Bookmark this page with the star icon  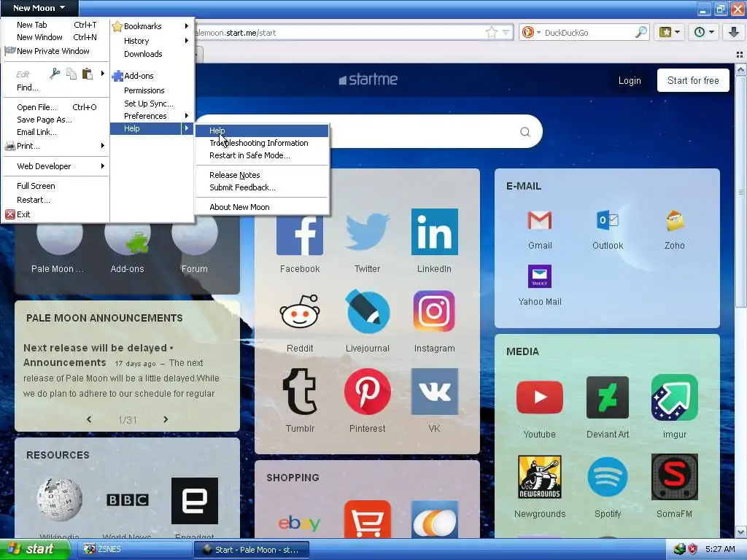(491, 32)
